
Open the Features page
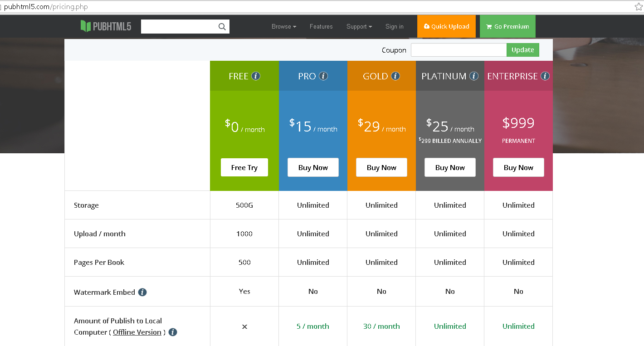pyautogui.click(x=321, y=27)
